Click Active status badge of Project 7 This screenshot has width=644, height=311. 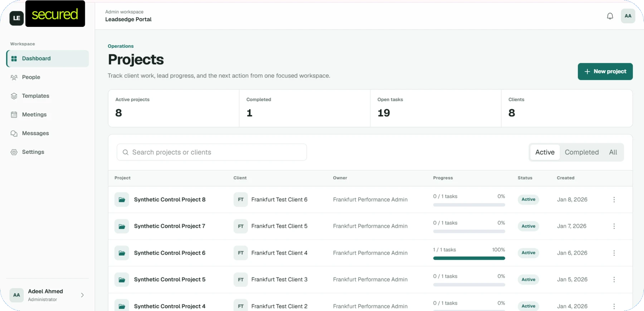tap(528, 226)
